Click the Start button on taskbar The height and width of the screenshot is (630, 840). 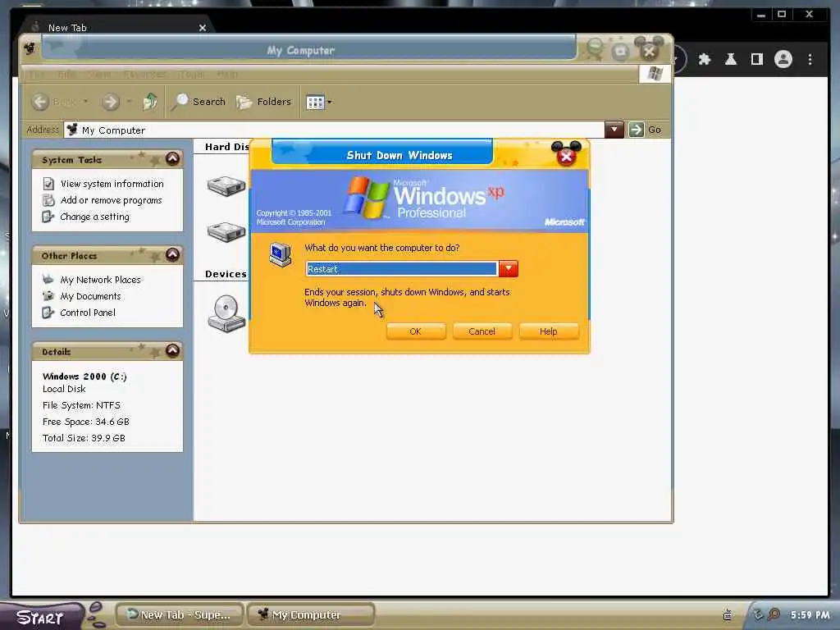[x=40, y=617]
